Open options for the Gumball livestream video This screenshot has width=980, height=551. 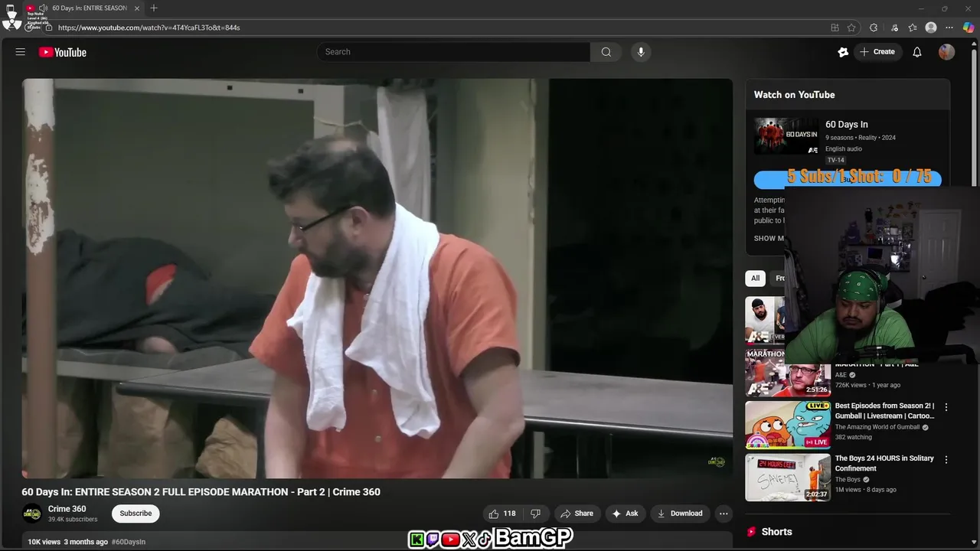[x=946, y=407]
